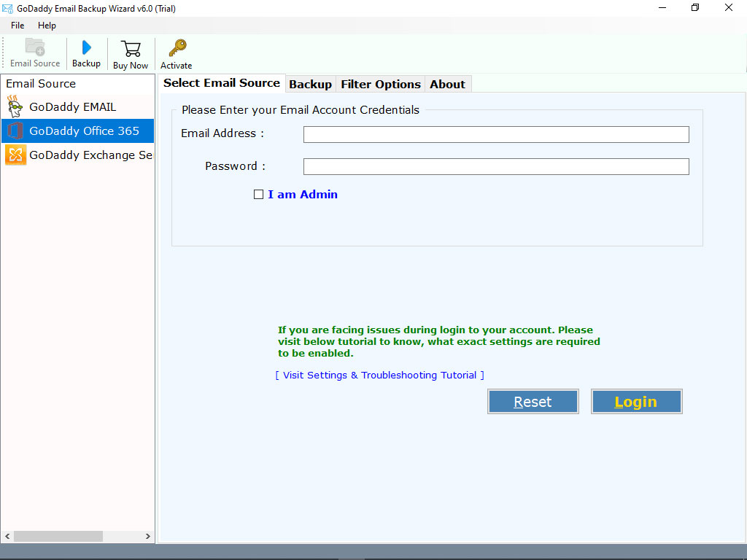Viewport: 747px width, 560px height.
Task: Focus the Password input field
Action: tap(496, 167)
